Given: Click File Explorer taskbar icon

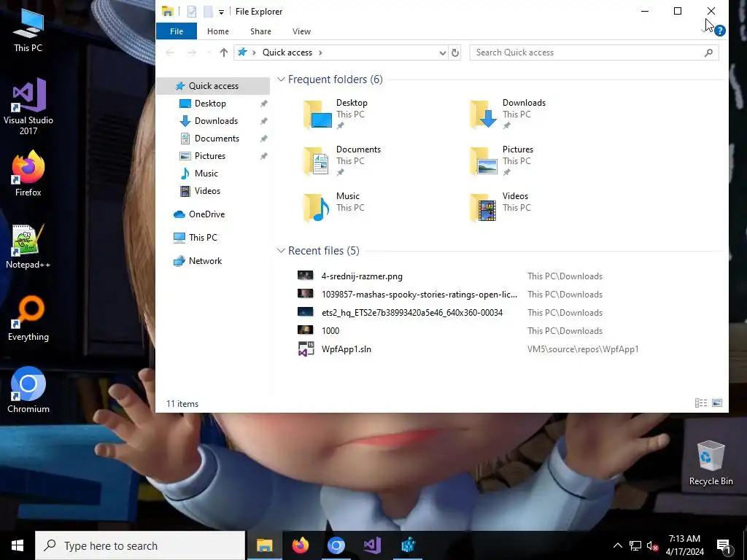Looking at the screenshot, I should tap(264, 545).
